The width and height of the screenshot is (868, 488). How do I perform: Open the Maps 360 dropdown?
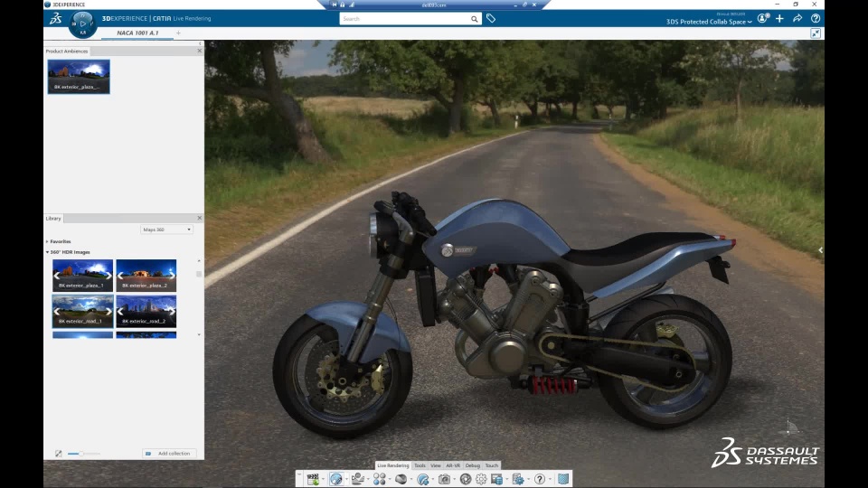pyautogui.click(x=166, y=230)
